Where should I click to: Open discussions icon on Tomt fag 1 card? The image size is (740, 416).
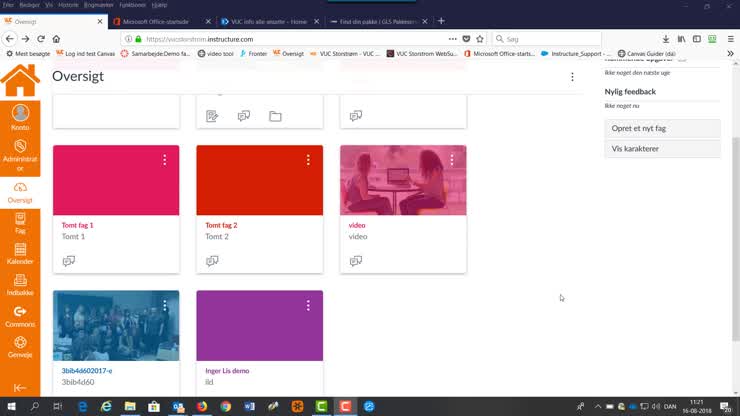(x=69, y=261)
